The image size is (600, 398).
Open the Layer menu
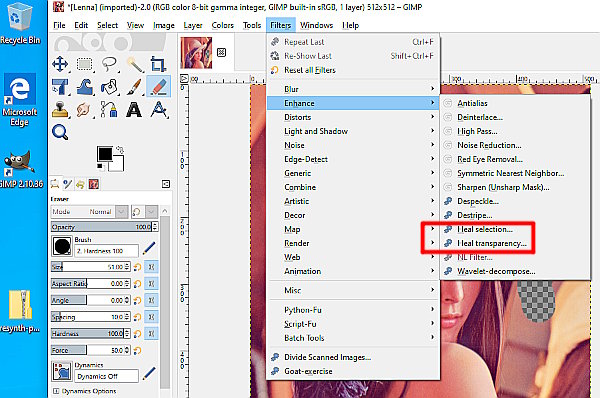click(193, 25)
